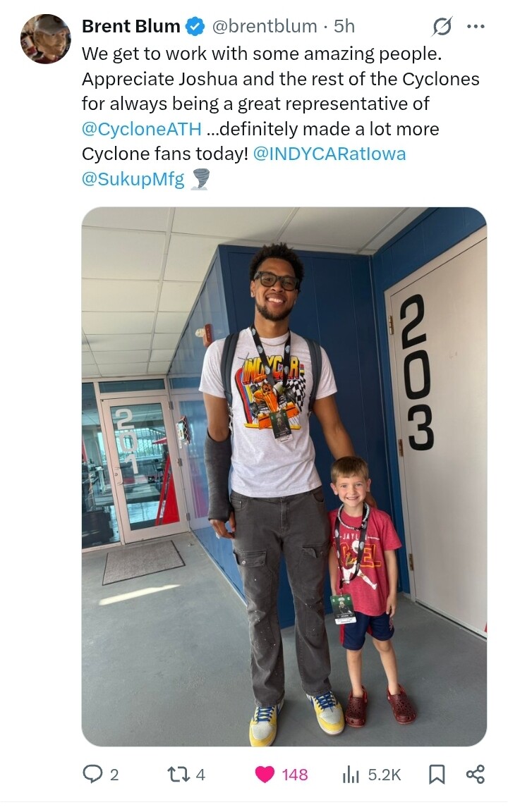Toggle the bookmark icon

click(437, 774)
